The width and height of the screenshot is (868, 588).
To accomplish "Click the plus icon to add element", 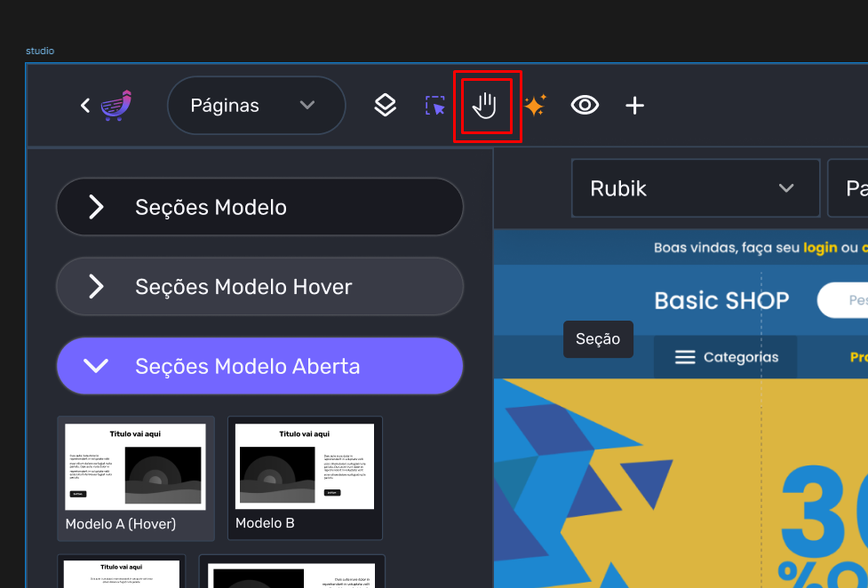I will pos(634,106).
